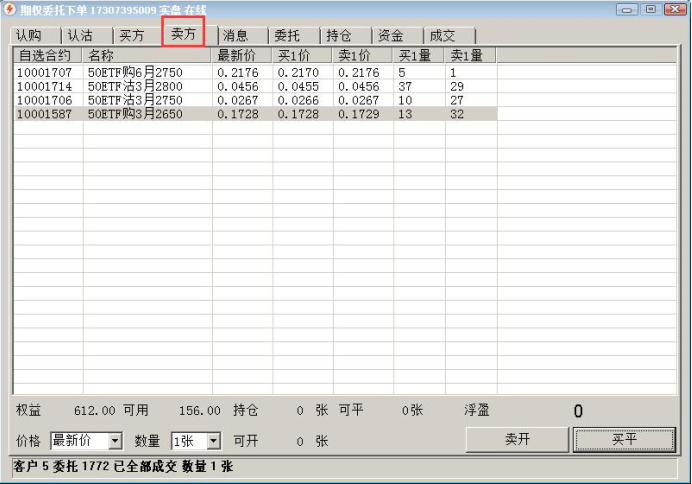Select the 买方 tab
The image size is (692, 484).
pyautogui.click(x=133, y=35)
